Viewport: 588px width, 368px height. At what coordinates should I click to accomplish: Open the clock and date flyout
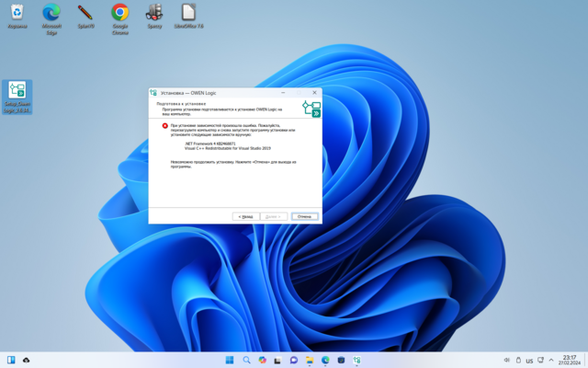click(569, 360)
